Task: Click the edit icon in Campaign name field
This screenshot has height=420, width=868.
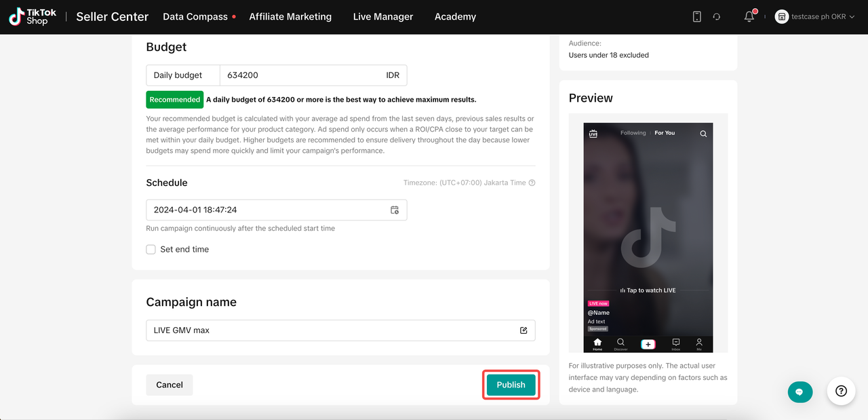Action: coord(524,330)
